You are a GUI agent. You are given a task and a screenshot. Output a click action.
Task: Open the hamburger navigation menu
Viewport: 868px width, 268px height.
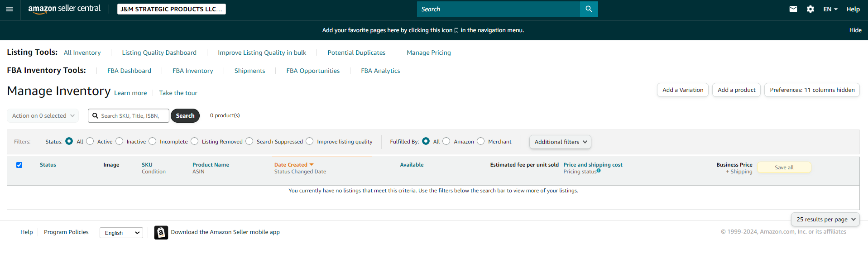[x=10, y=9]
